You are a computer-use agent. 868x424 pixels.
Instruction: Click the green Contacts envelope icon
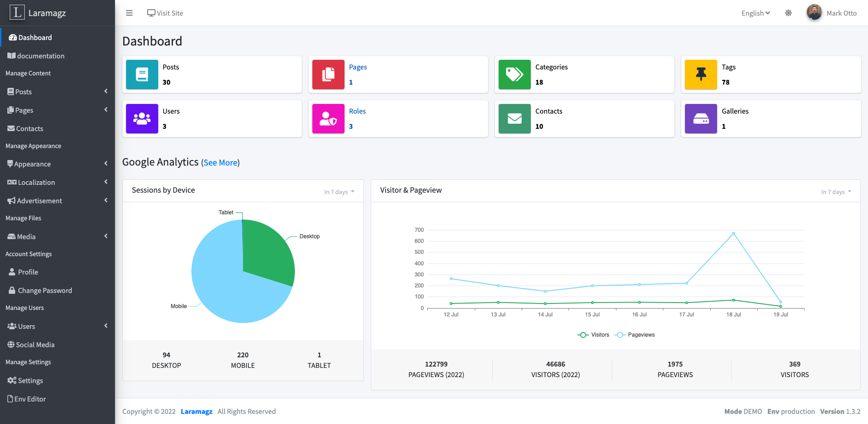tap(515, 119)
